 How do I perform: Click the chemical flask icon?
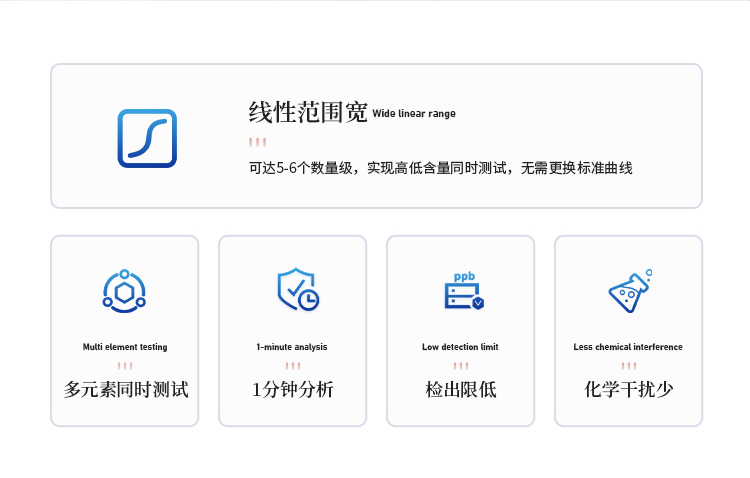point(630,291)
